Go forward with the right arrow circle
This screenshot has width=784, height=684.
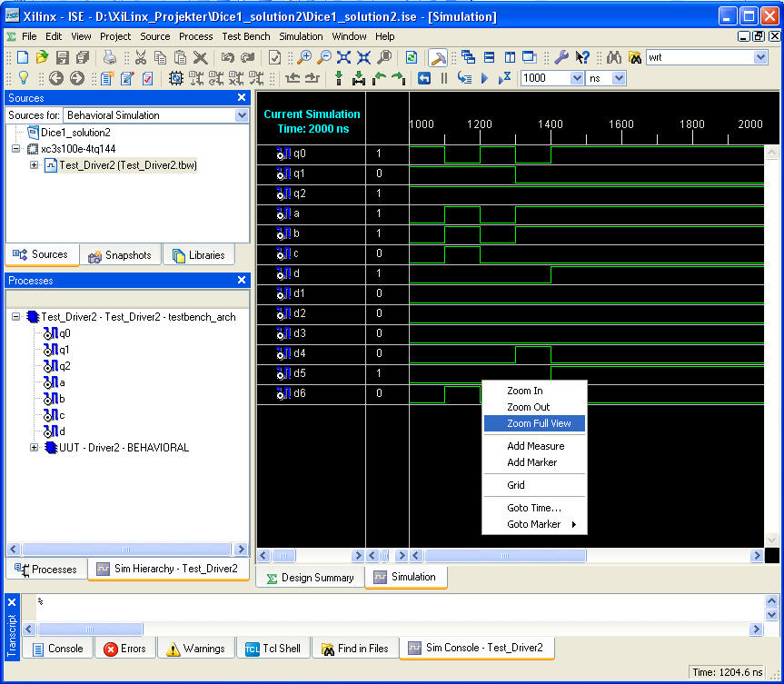[x=76, y=78]
